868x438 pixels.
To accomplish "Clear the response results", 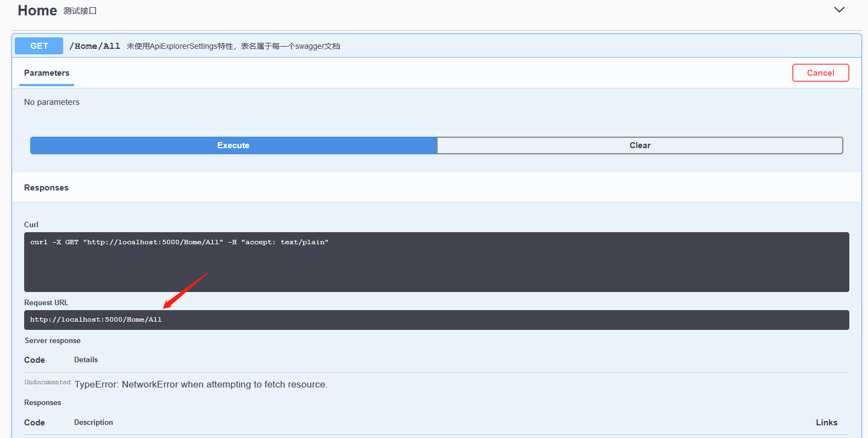I will (640, 145).
